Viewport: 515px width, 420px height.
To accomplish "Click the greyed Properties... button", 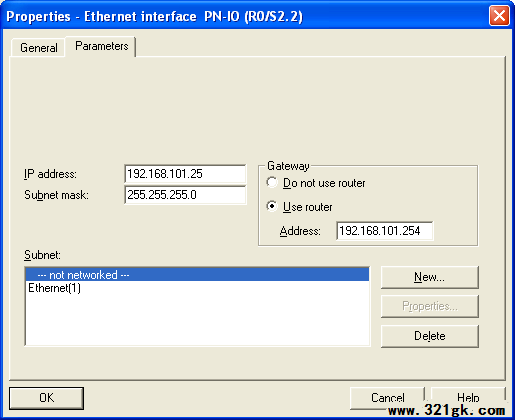I will coord(430,306).
